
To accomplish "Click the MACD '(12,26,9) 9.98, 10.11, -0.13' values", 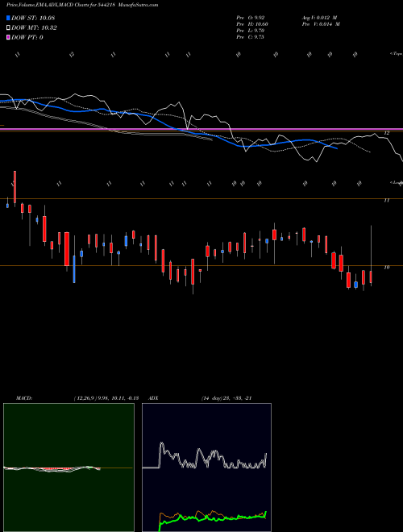I will (106, 398).
